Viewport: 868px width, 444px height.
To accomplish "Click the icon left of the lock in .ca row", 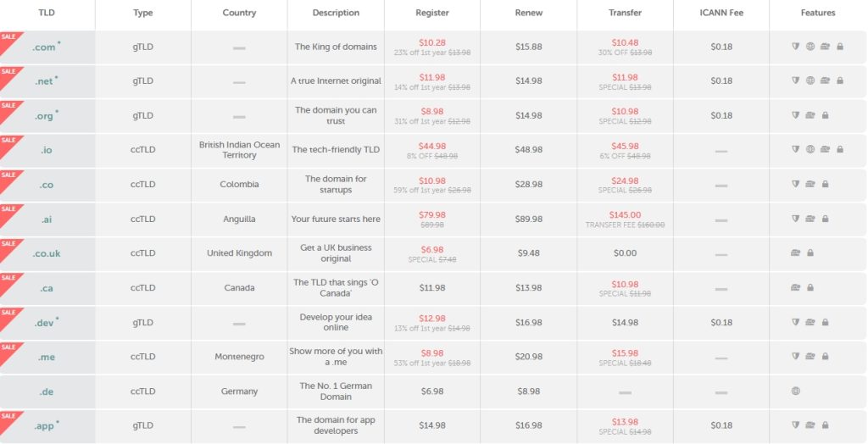I will (x=796, y=287).
